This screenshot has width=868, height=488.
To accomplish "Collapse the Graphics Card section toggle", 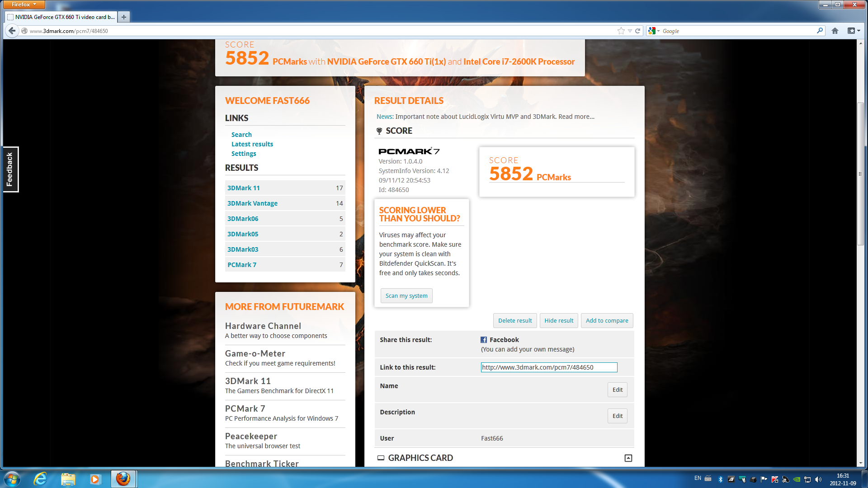I will (x=628, y=458).
